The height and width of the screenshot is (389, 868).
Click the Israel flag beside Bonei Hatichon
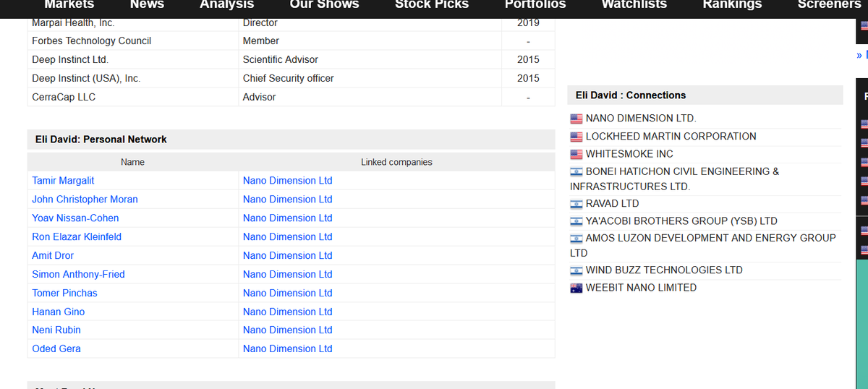click(576, 172)
